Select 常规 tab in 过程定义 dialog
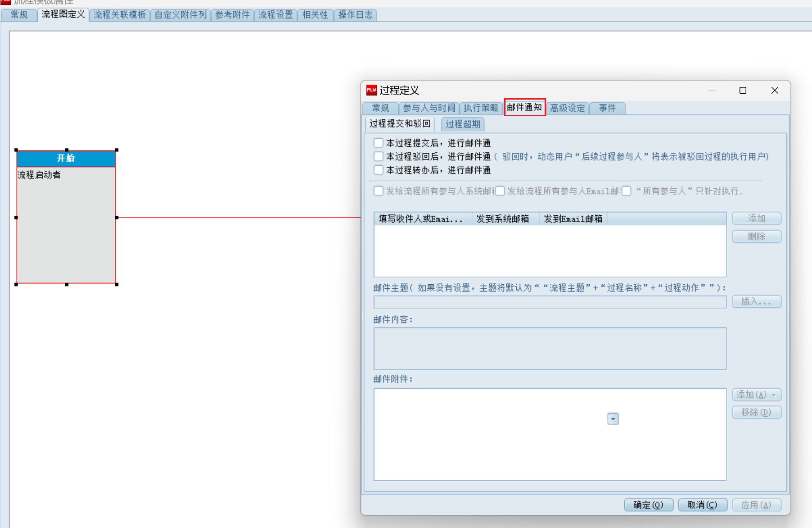The image size is (812, 528). pos(380,108)
